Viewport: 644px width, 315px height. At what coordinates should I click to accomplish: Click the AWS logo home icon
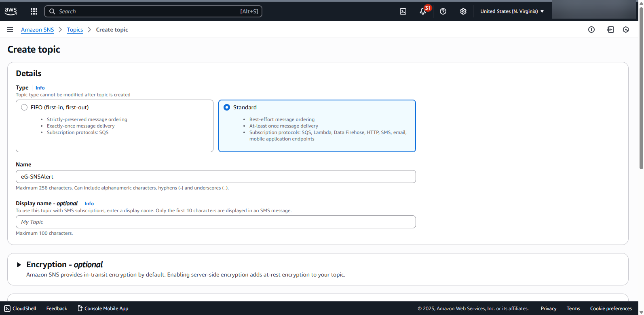point(11,11)
